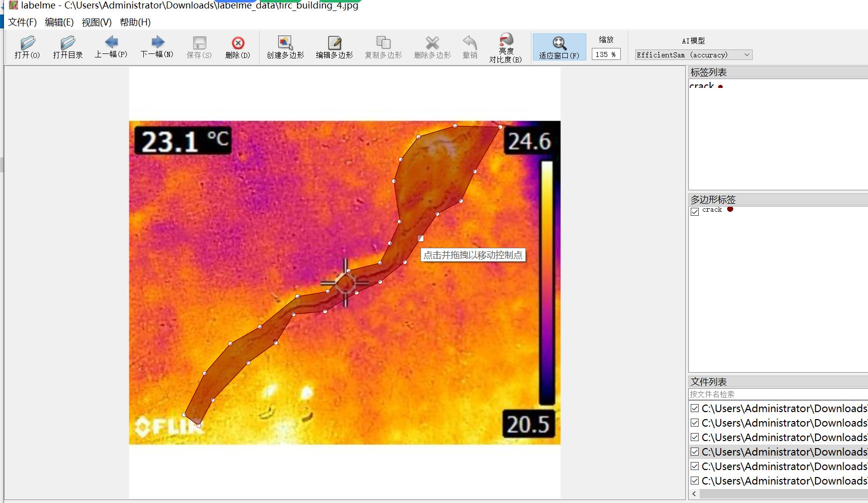
Task: Click the file name search field
Action: coord(777,394)
